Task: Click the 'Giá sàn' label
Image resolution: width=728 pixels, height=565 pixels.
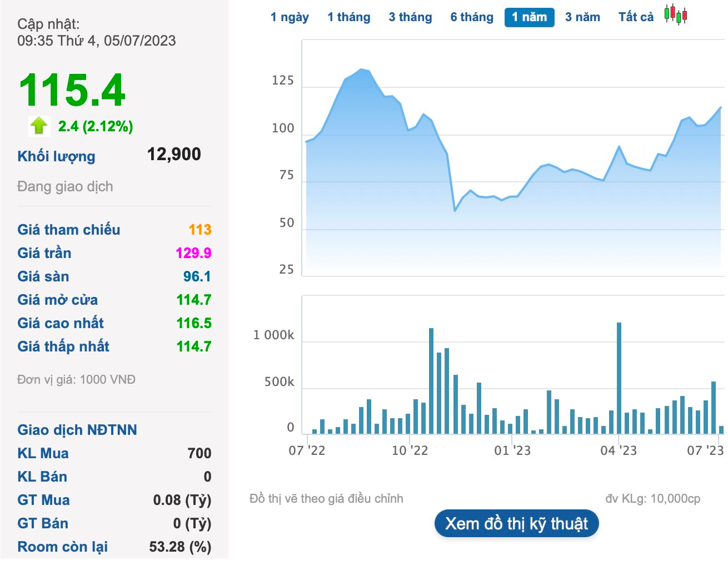Action: pyautogui.click(x=43, y=276)
